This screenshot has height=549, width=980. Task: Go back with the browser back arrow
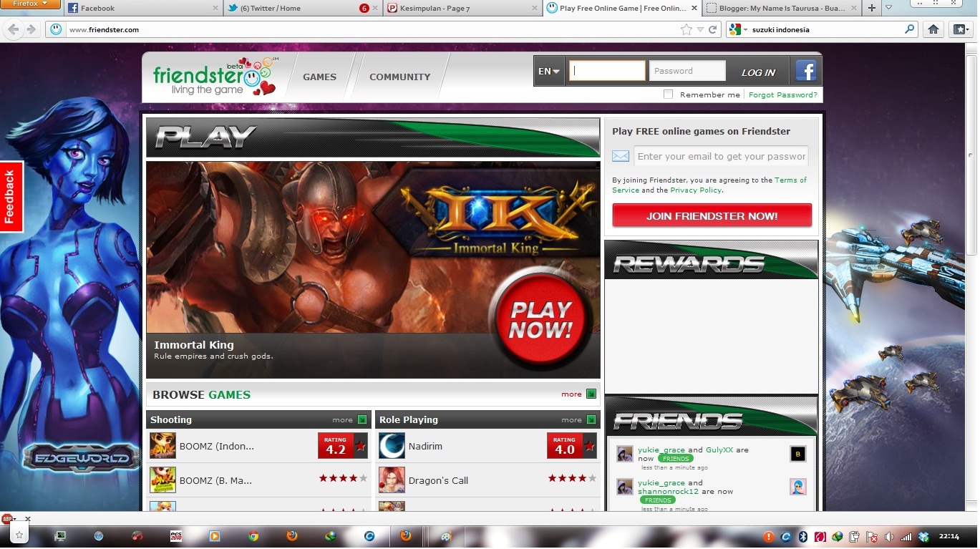[x=14, y=29]
